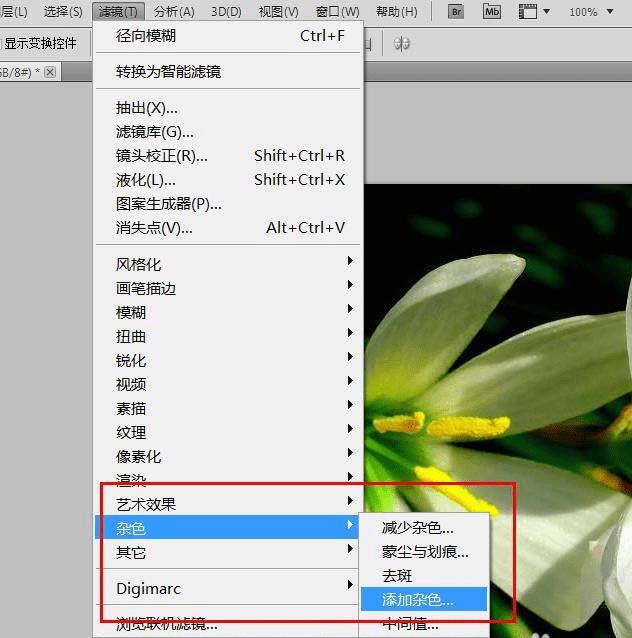Viewport: 632px width, 638px height.
Task: Open Mini Bridge with the Mb icon
Action: pos(492,12)
